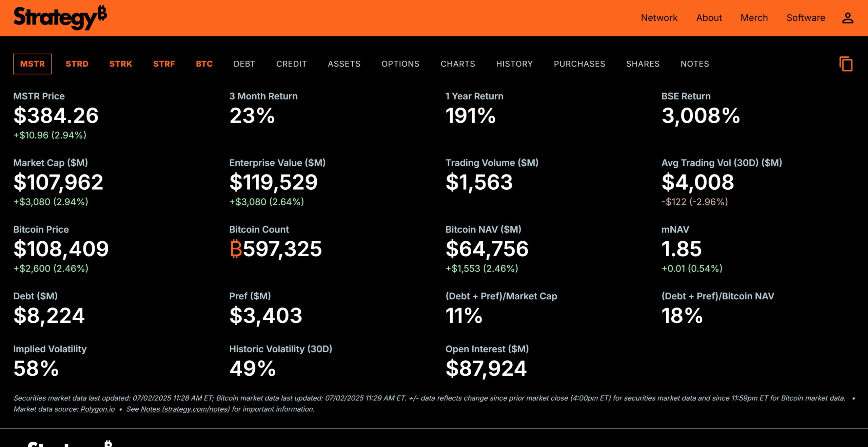Open the user account profile icon
The width and height of the screenshot is (868, 447).
click(848, 18)
